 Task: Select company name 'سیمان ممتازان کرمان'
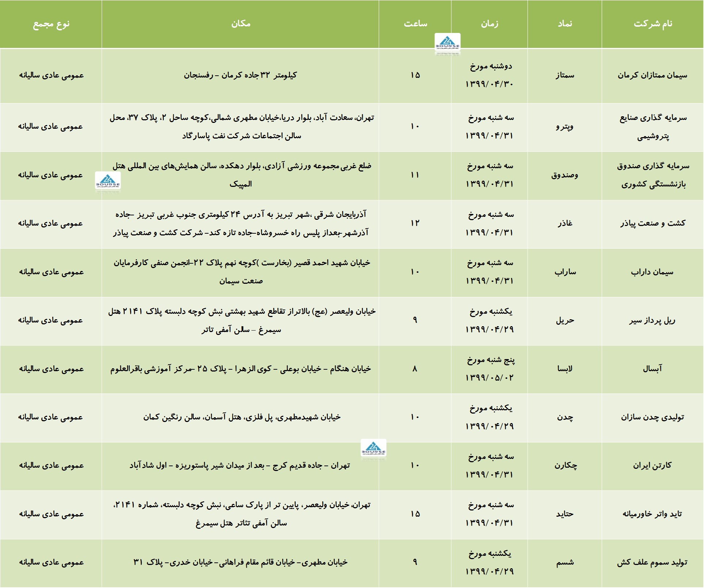[x=652, y=75]
